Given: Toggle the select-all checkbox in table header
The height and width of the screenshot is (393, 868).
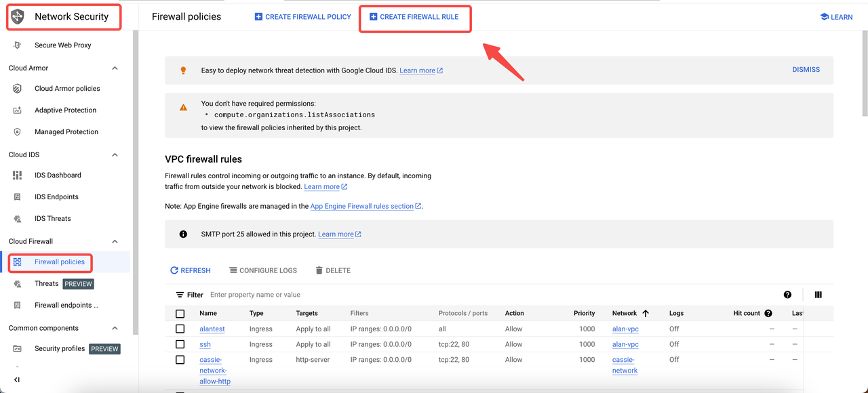Looking at the screenshot, I should (180, 314).
